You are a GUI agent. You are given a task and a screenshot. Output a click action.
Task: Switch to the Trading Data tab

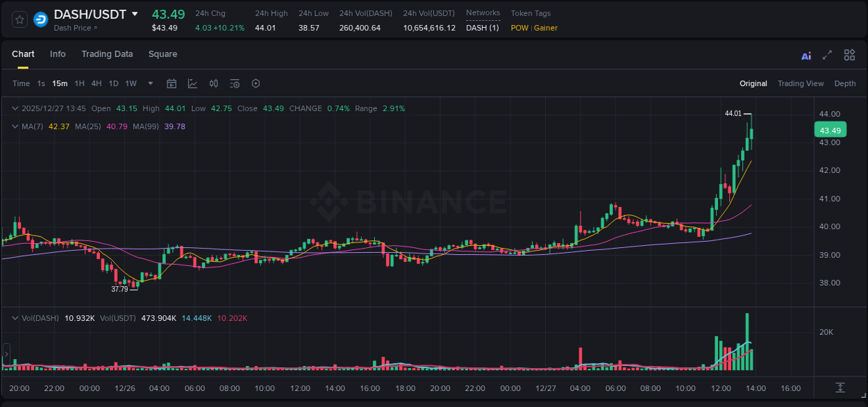[x=107, y=54]
